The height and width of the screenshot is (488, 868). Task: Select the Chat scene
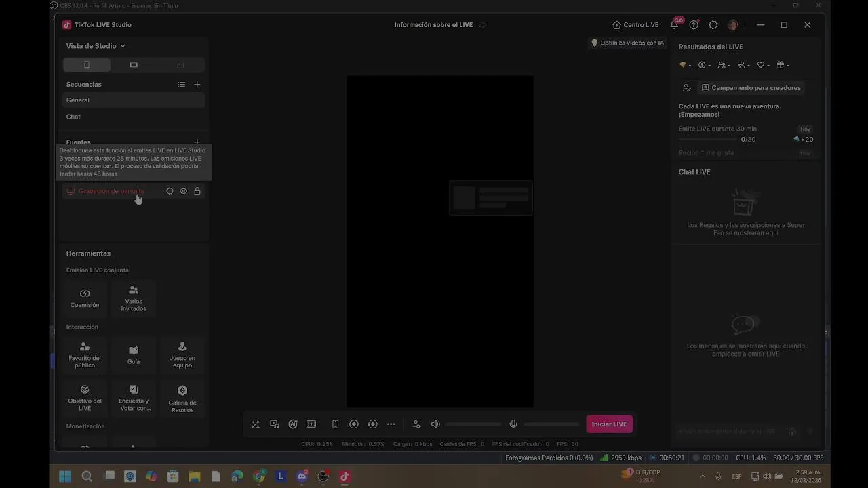coord(134,117)
